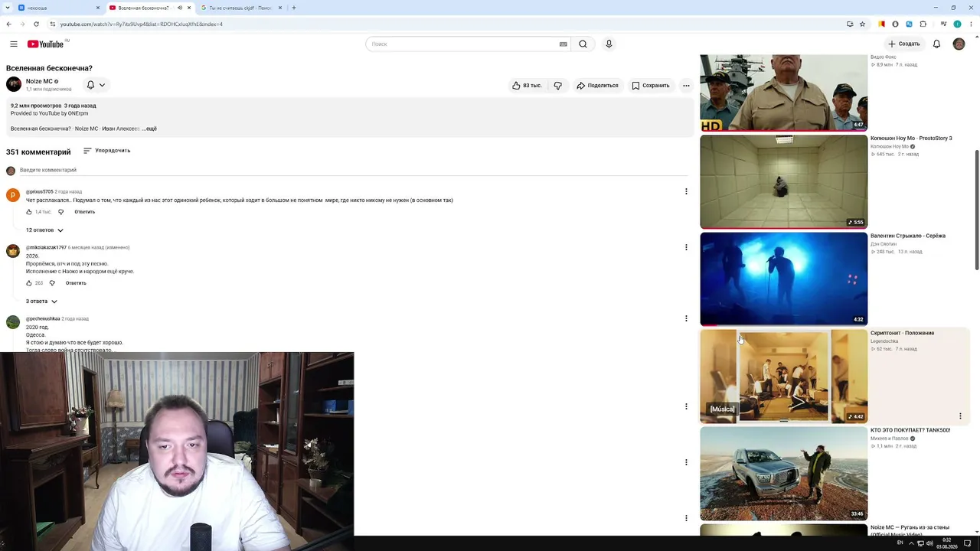Mute the tab playing Вселенная бесконечна?
Viewport: 980px width, 551px height.
click(180, 8)
